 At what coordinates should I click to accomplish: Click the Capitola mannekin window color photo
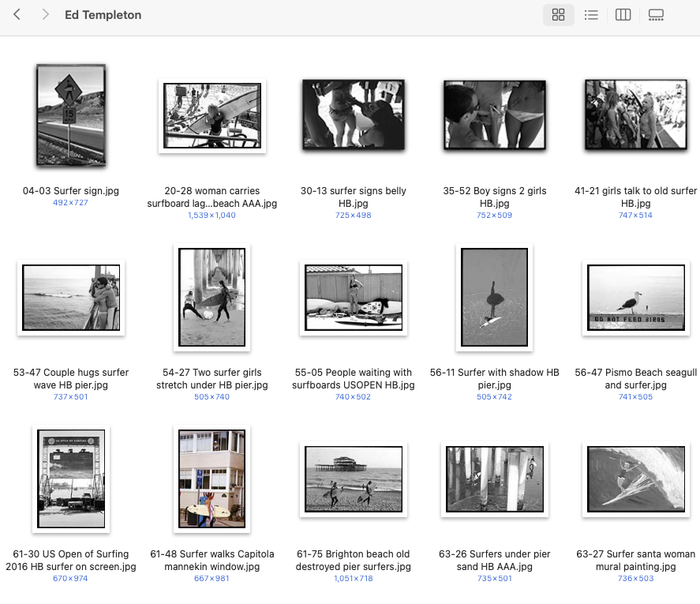click(x=212, y=479)
